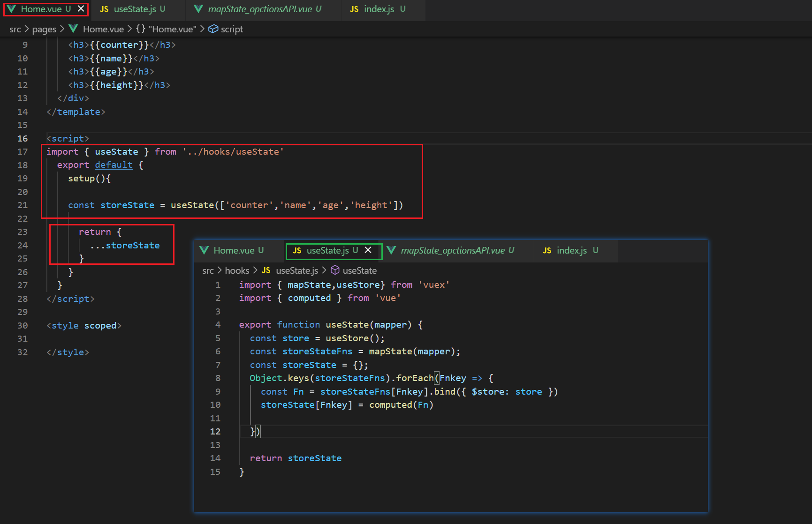Click '$store:' key in bind call
Viewport: 812px width, 524px height.
pos(490,392)
